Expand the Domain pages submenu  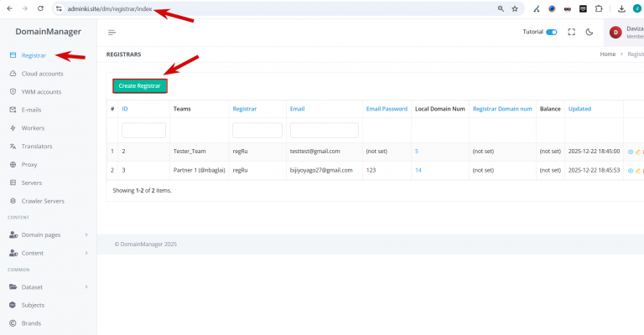[x=49, y=235]
